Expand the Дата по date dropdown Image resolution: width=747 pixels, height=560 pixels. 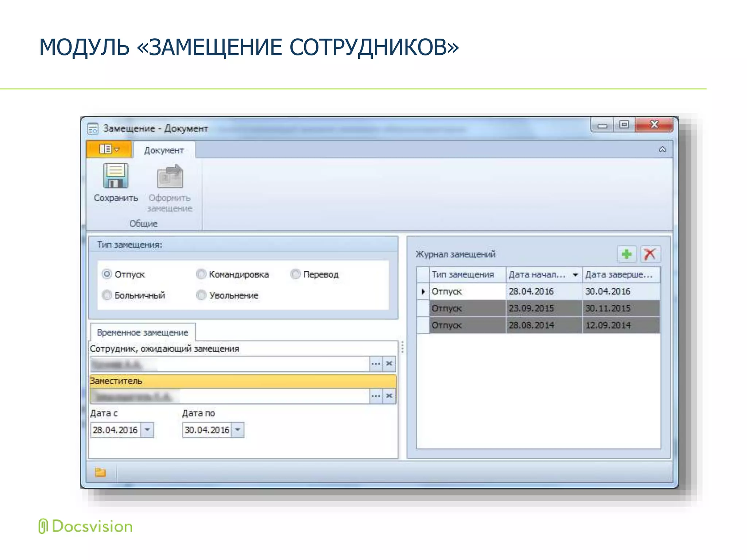pos(238,430)
